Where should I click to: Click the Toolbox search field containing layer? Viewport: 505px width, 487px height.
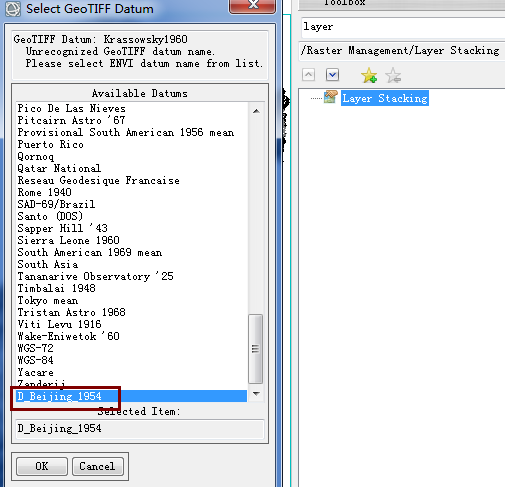403,27
